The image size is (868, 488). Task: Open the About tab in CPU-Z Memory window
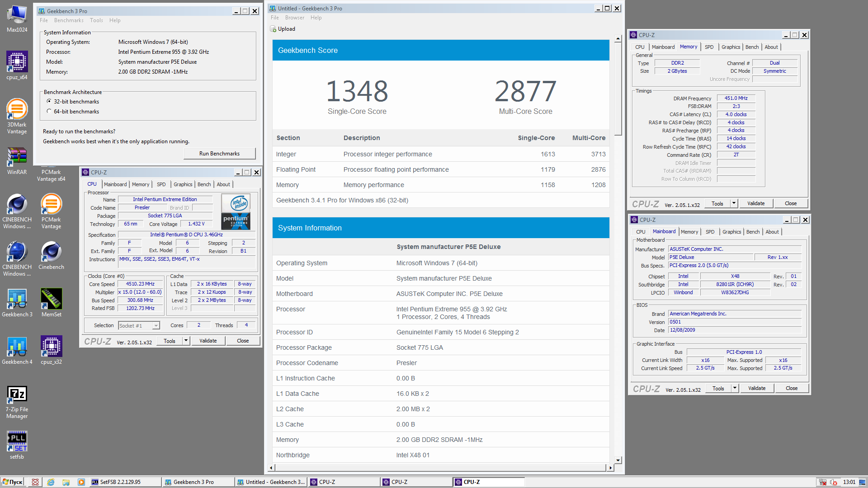click(771, 47)
